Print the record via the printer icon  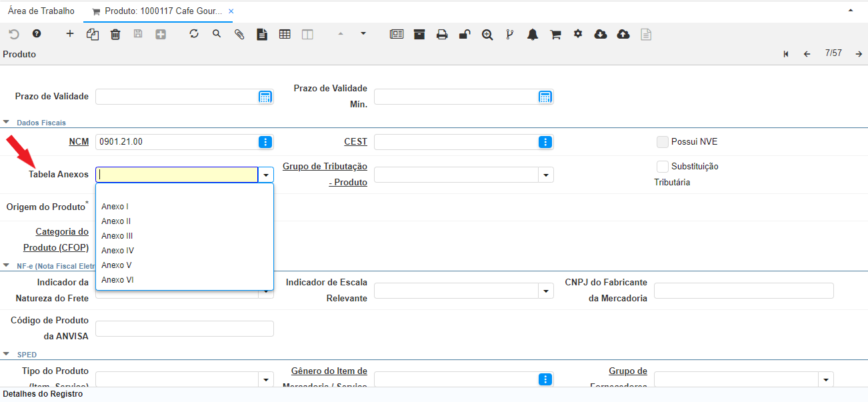coord(442,33)
